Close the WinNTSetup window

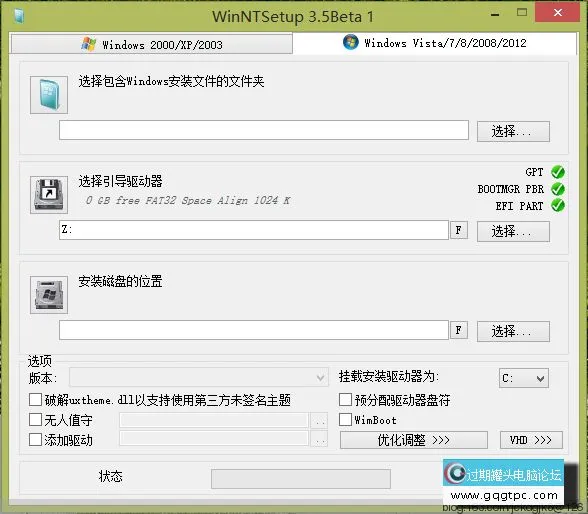tap(558, 12)
